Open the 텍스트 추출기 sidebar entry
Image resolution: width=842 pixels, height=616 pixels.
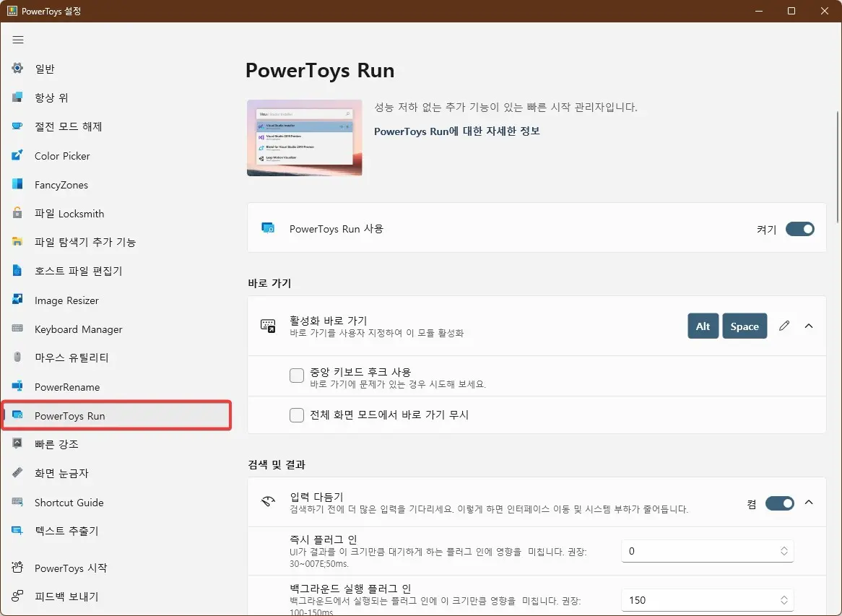coord(116,531)
